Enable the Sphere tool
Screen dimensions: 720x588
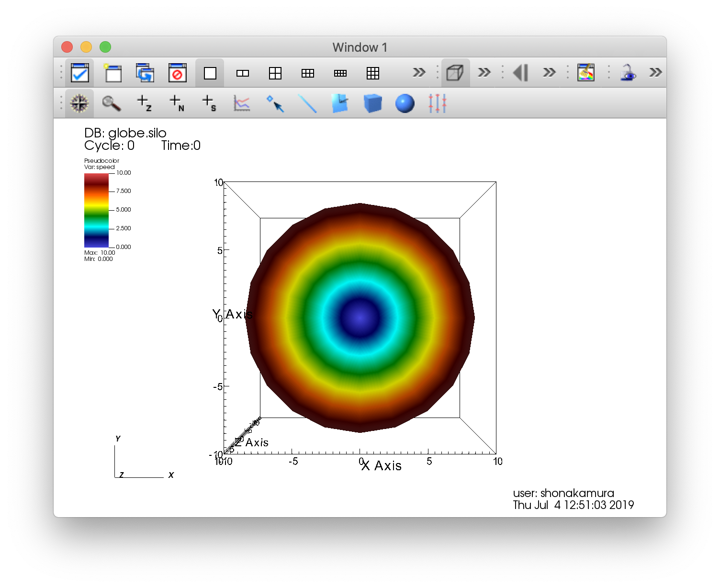click(x=405, y=103)
